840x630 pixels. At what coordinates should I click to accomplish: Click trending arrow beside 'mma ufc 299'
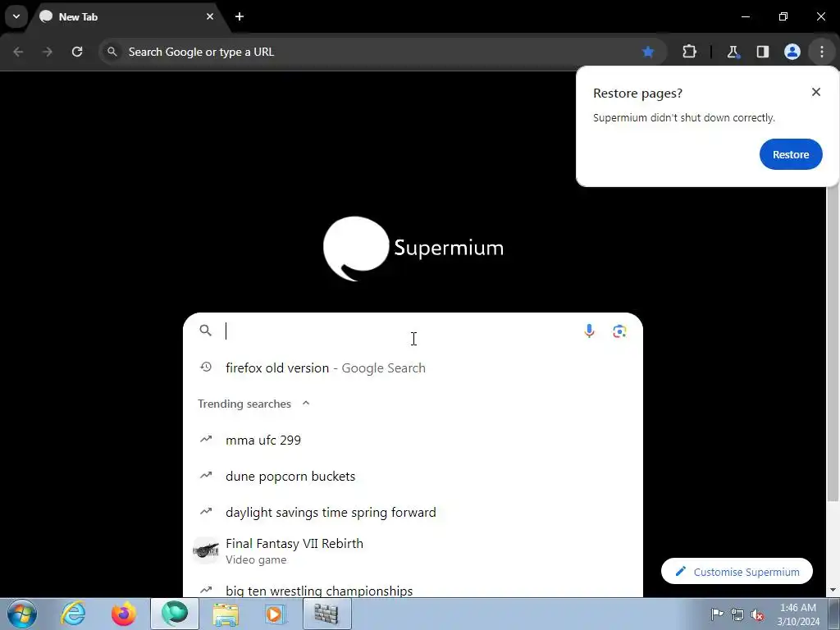206,440
